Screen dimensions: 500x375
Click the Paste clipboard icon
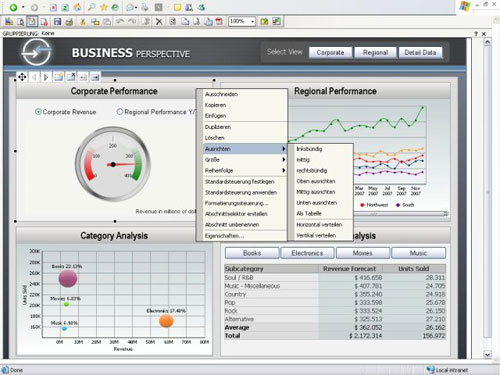click(107, 22)
